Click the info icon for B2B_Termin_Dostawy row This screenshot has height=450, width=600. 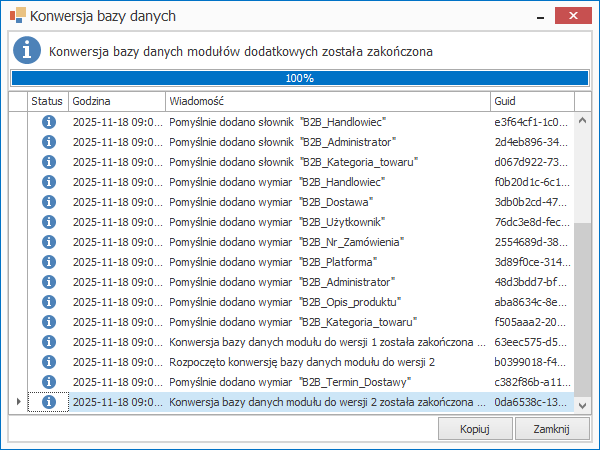coord(48,382)
